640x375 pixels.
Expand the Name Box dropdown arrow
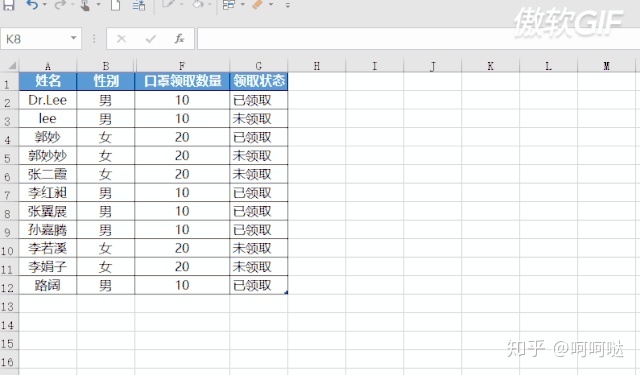(73, 38)
